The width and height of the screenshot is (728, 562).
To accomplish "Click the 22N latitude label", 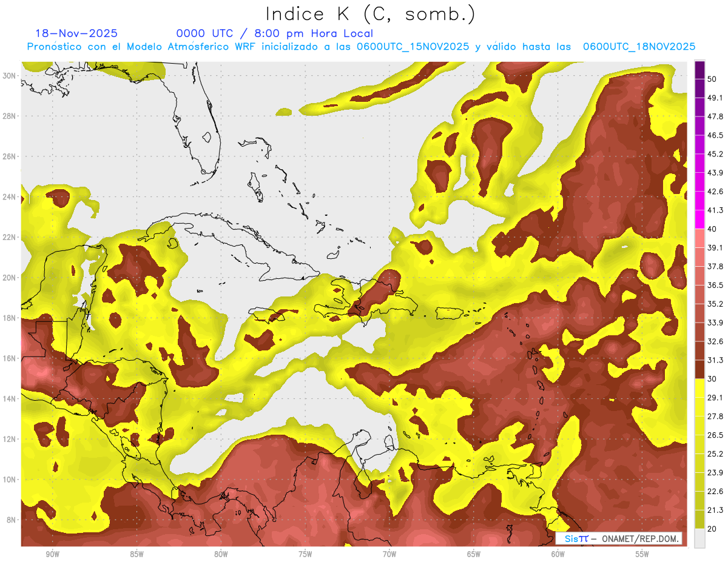I will 10,237.
